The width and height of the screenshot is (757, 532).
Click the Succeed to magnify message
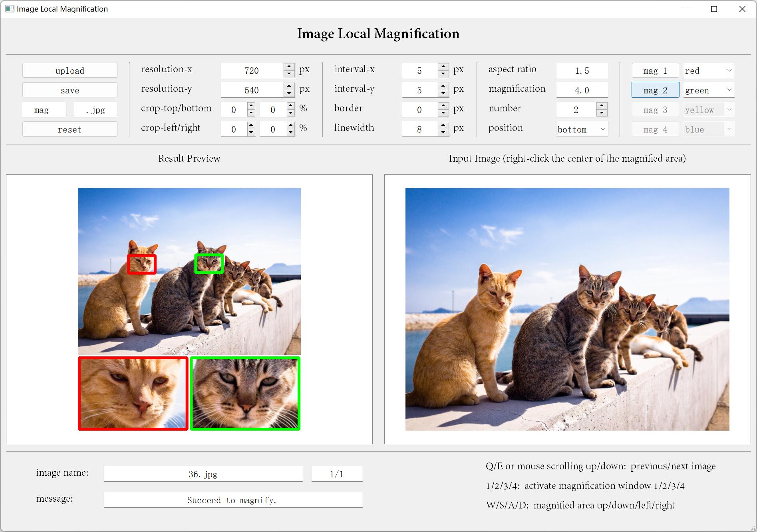[x=233, y=500]
